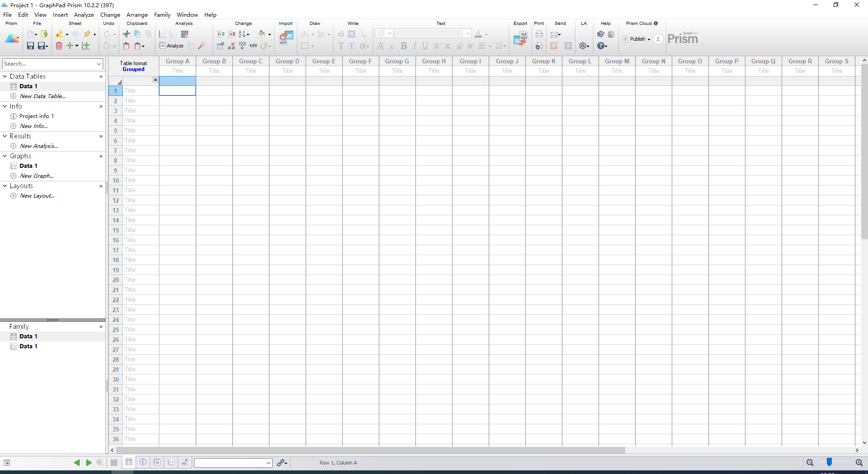The height and width of the screenshot is (474, 868).
Task: Open the Arrange menu
Action: tap(137, 14)
